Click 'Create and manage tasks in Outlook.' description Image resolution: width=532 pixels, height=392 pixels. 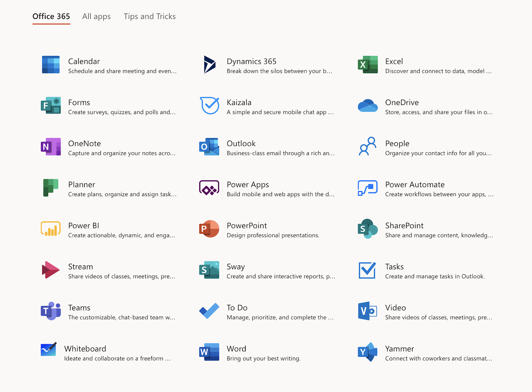coord(435,277)
